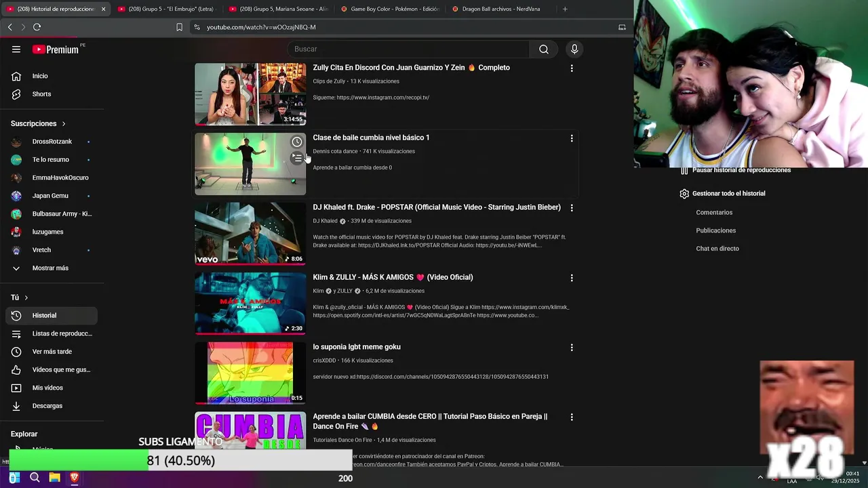Open Videos que me gustan
Viewport: 868px width, 488px height.
[x=52, y=369]
